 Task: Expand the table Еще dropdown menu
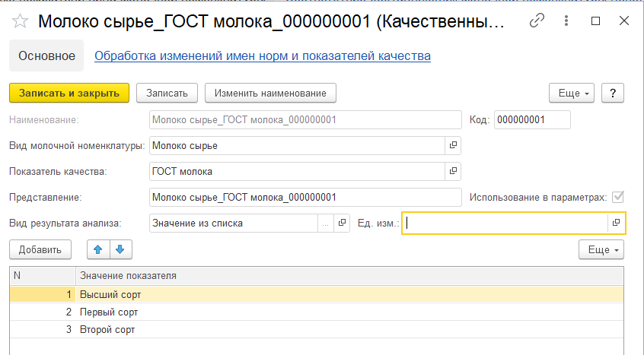coord(601,249)
